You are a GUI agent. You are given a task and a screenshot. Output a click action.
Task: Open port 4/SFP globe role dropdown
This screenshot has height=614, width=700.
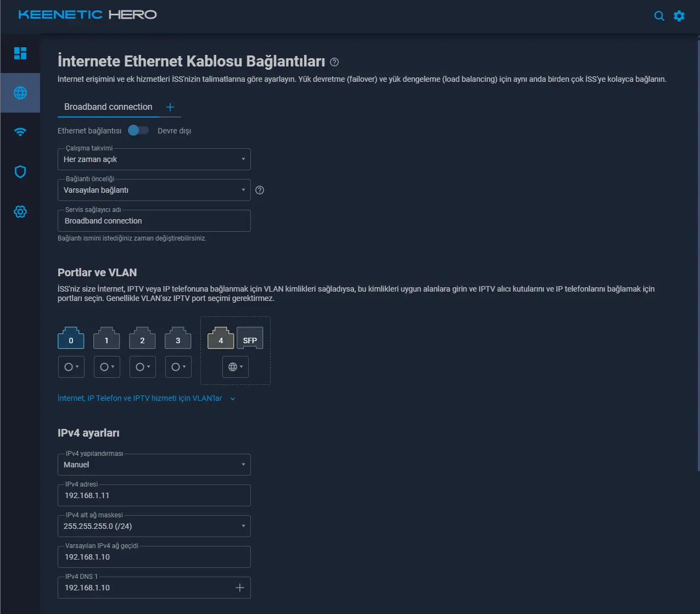coord(236,367)
